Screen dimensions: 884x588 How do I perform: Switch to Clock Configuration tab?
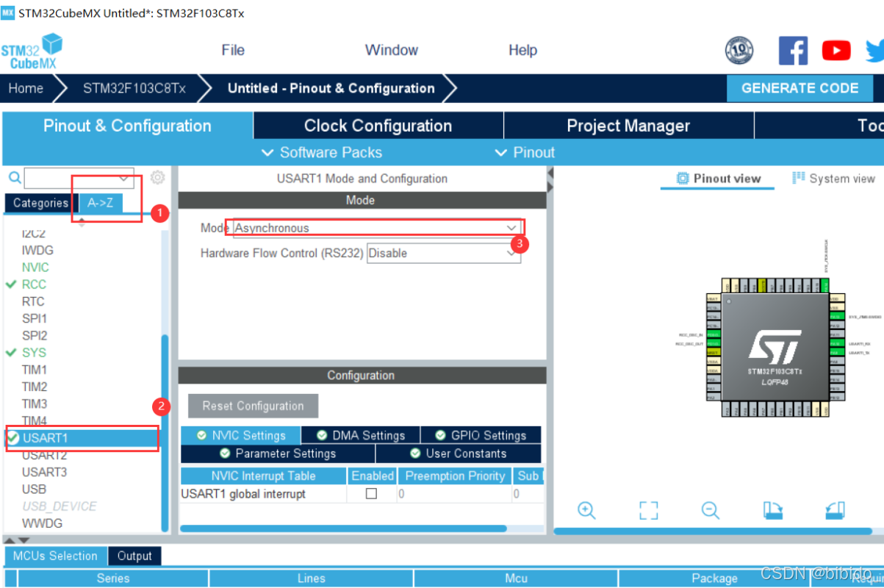(x=378, y=126)
